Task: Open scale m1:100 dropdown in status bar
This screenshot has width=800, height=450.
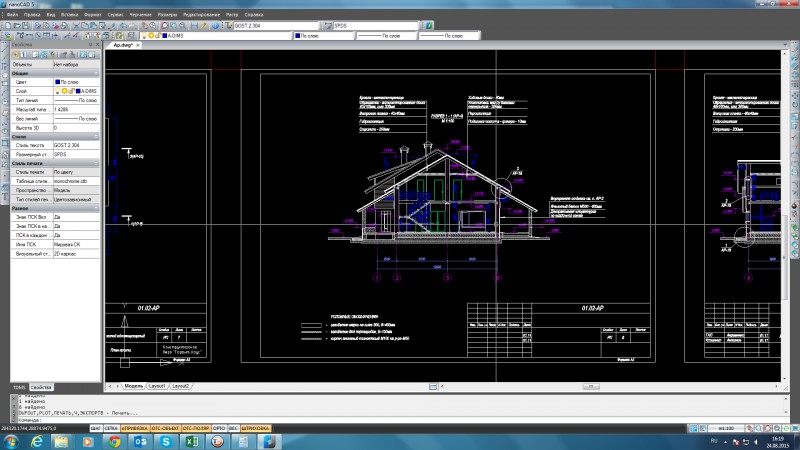Action: pos(727,429)
